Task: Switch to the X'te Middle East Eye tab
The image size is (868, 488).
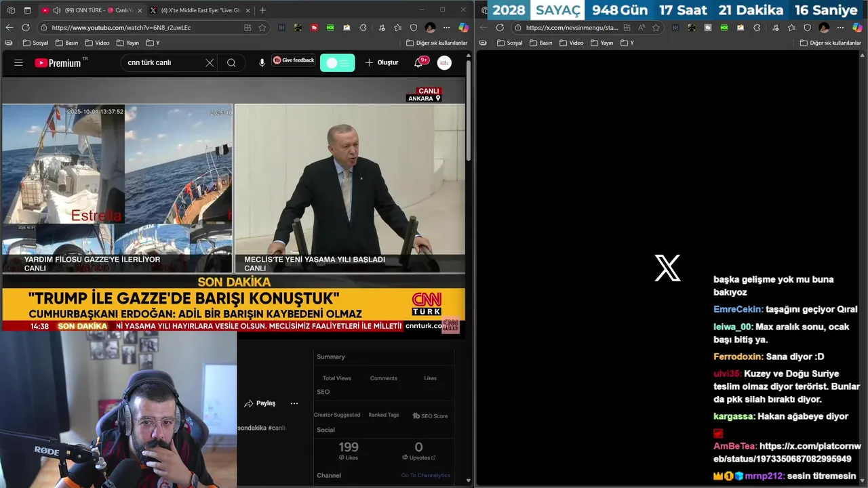Action: coord(200,10)
